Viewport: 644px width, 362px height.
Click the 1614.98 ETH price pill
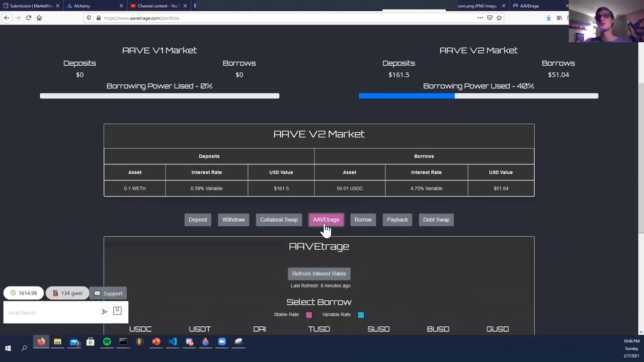pyautogui.click(x=24, y=293)
